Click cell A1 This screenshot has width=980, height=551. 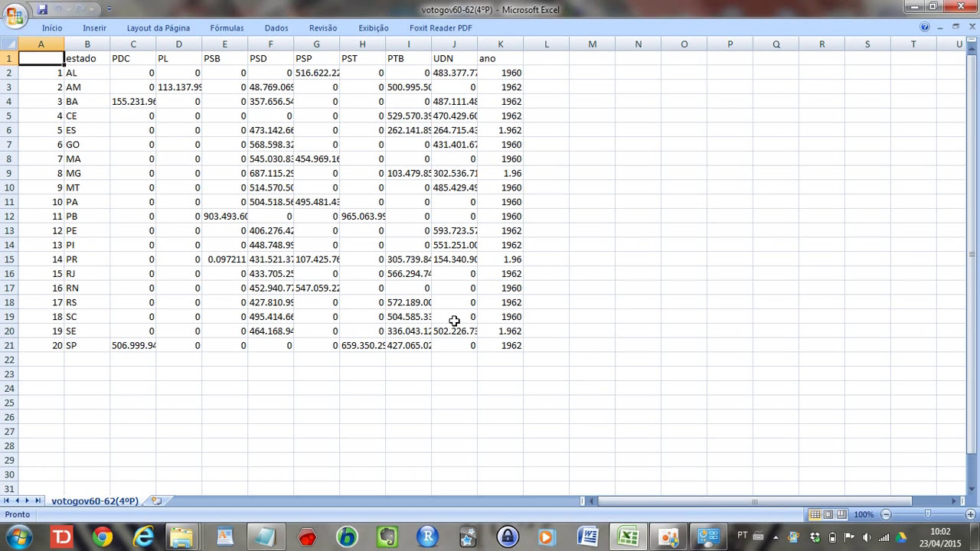point(41,58)
